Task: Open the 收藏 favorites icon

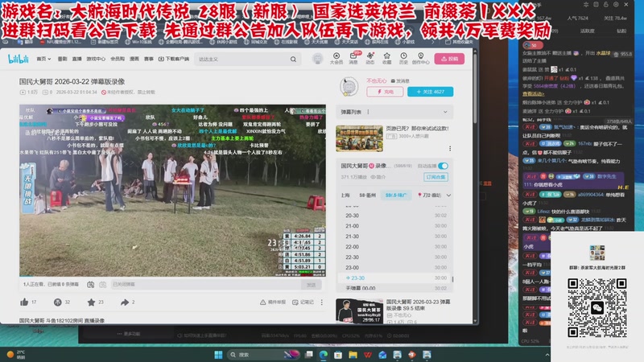Action: [387, 58]
